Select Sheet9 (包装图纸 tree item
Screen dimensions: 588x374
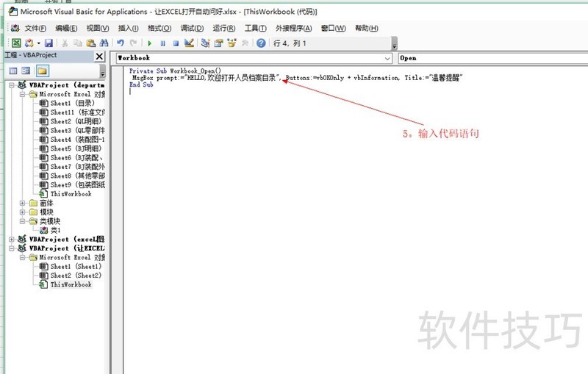pos(78,184)
